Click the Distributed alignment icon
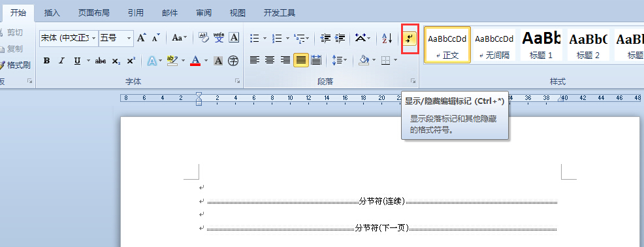 [x=316, y=60]
